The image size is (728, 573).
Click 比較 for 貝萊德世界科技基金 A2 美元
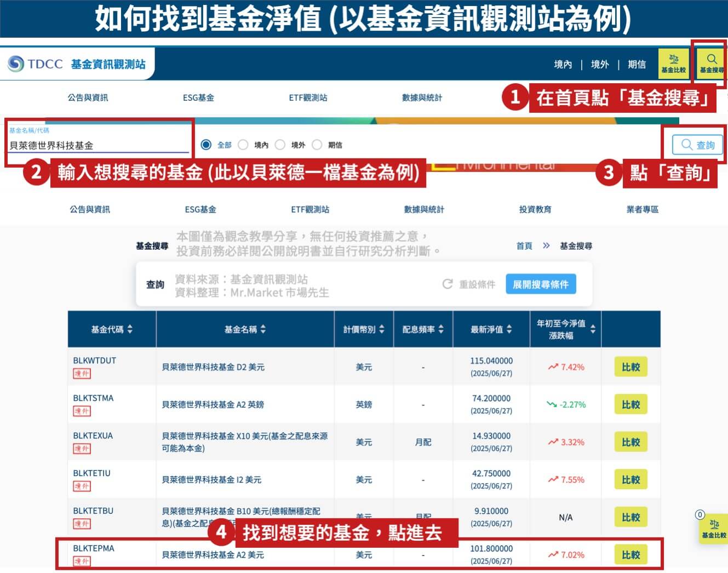click(x=630, y=554)
